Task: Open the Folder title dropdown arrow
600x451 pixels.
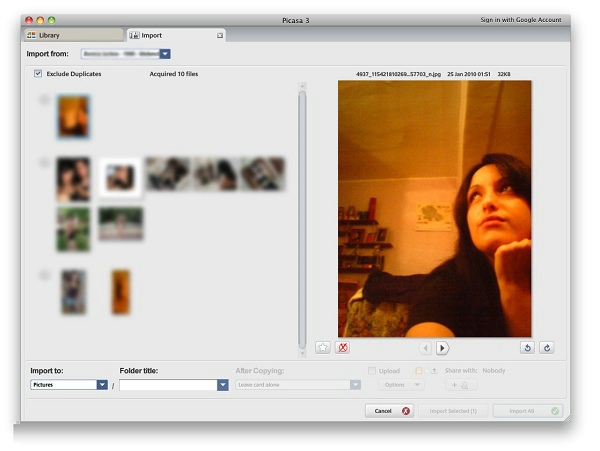Action: pyautogui.click(x=223, y=385)
